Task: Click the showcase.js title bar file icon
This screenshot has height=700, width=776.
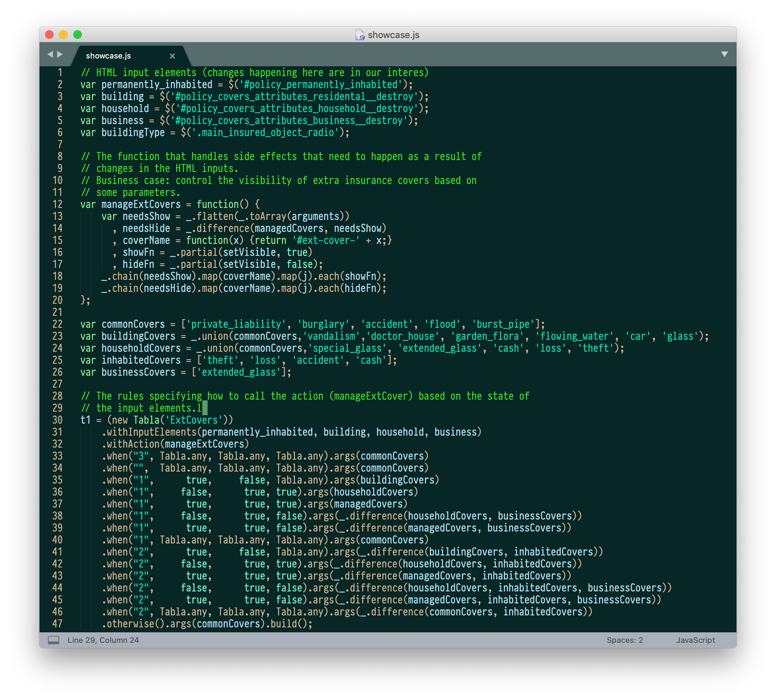Action: (x=359, y=35)
